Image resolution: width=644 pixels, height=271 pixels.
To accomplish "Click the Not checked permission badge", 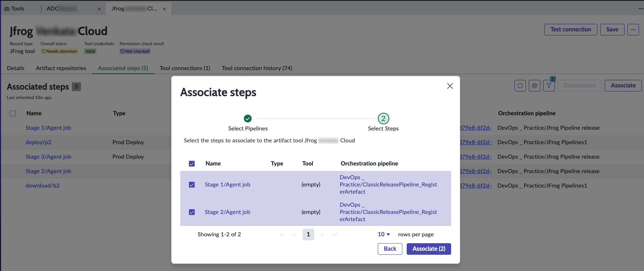I will click(135, 51).
